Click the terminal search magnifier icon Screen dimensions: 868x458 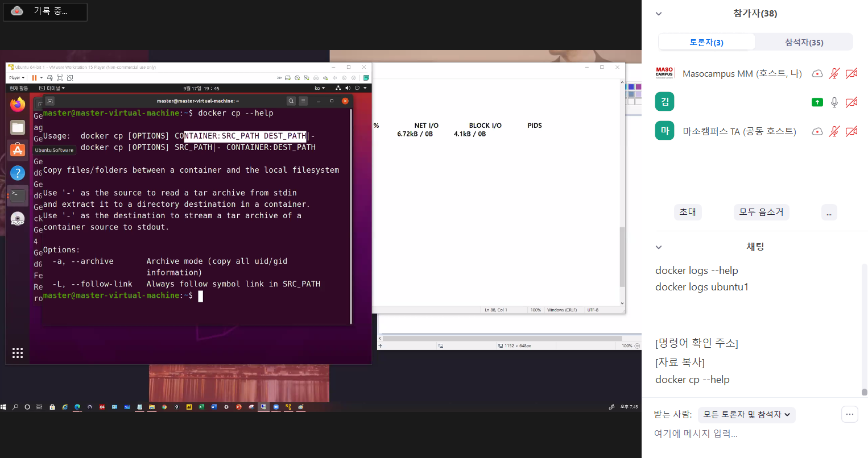[291, 101]
